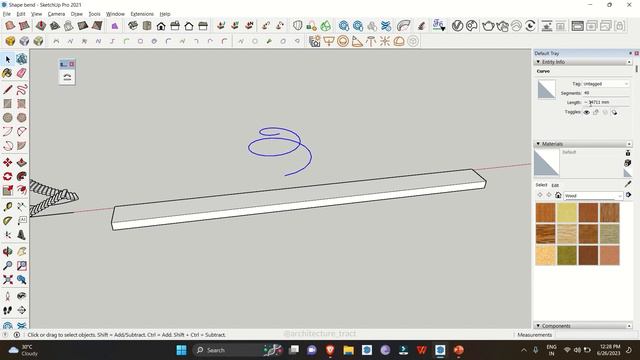Click the purple shape toolbar icon

coord(115,26)
